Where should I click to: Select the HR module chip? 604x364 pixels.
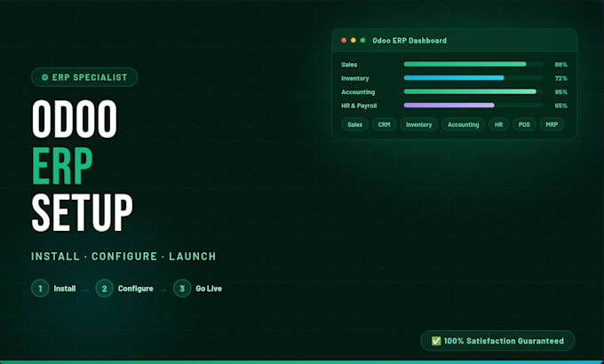(498, 124)
